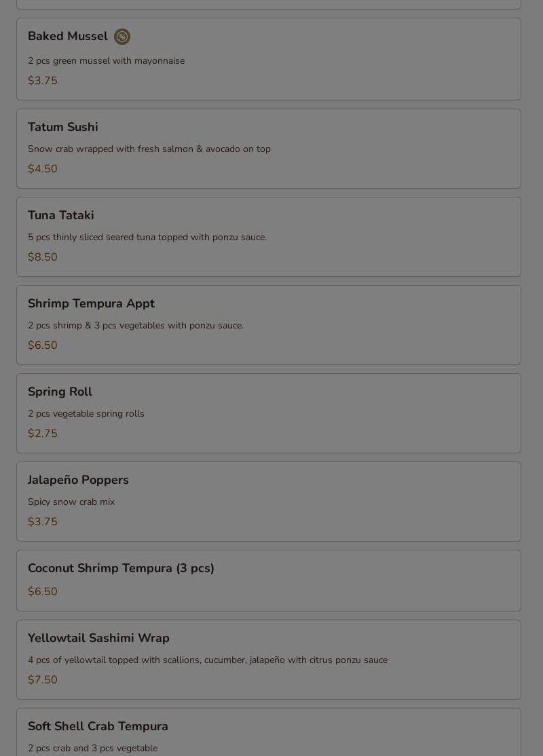This screenshot has width=543, height=756.
Task: Click the Spring Roll description text
Action: click(x=86, y=414)
